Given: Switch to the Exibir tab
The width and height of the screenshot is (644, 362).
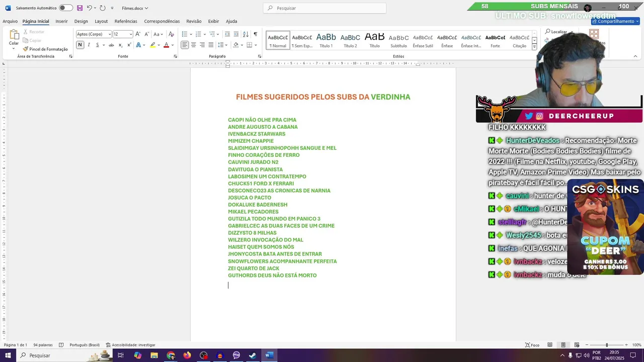Looking at the screenshot, I should pos(213,21).
